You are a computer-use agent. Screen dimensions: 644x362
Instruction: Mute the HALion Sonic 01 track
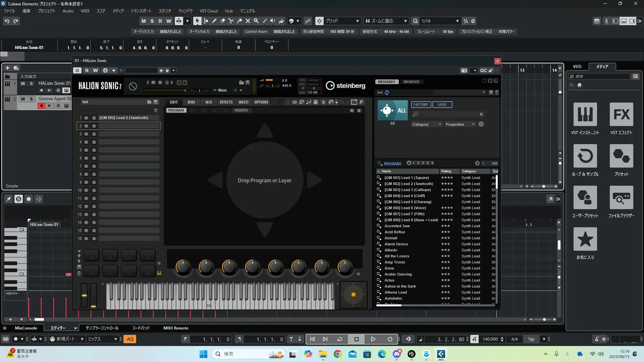(x=23, y=83)
